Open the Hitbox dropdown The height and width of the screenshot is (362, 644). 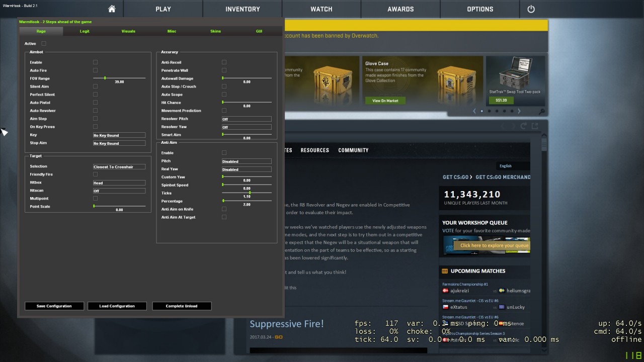119,183
